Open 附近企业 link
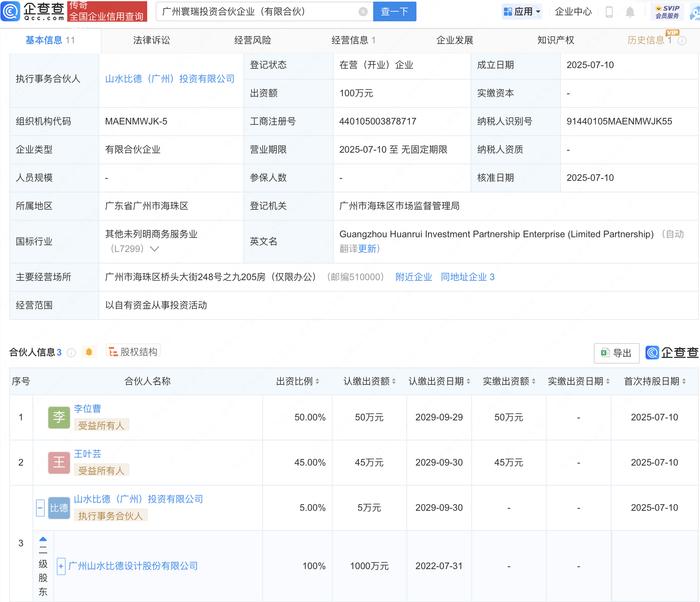The height and width of the screenshot is (602, 700). click(x=413, y=277)
